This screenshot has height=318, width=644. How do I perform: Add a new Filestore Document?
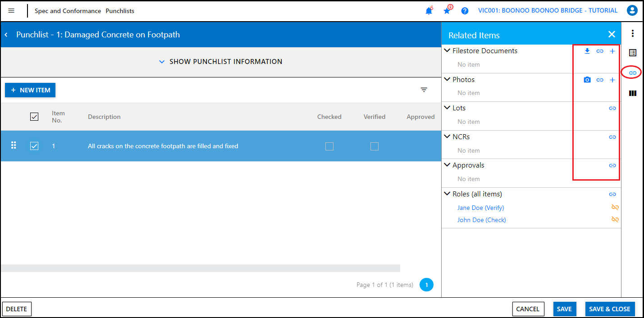[612, 51]
